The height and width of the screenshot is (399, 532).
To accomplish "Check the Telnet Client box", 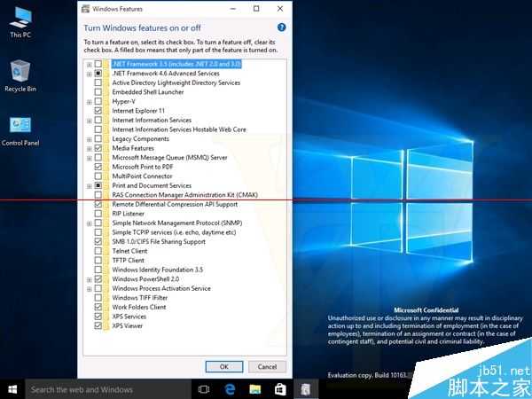I will (x=98, y=251).
